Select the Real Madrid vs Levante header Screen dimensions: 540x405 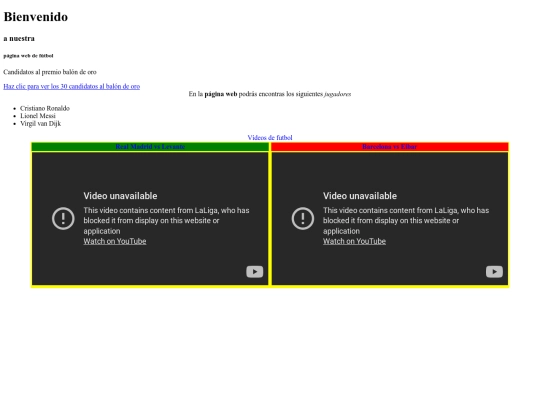(150, 147)
